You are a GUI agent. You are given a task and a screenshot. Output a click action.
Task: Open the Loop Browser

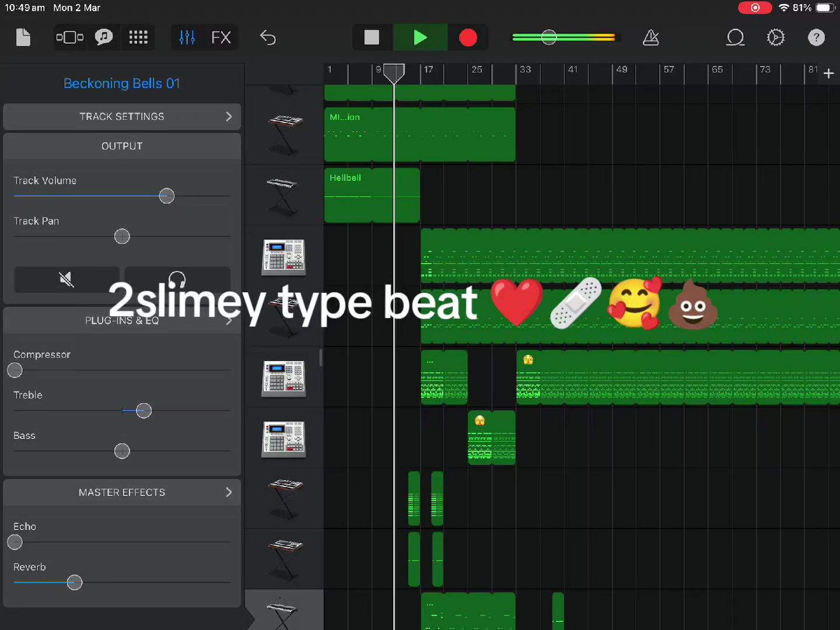[735, 38]
